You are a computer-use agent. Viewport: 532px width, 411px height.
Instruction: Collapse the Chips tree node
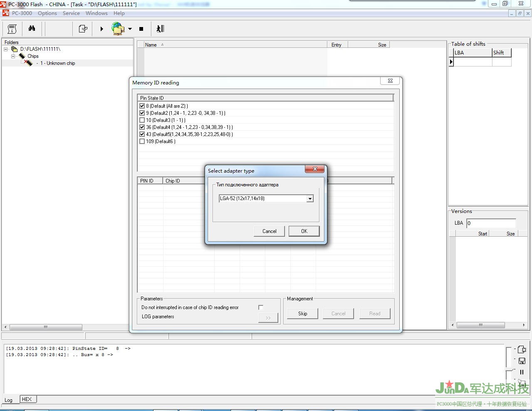(13, 56)
